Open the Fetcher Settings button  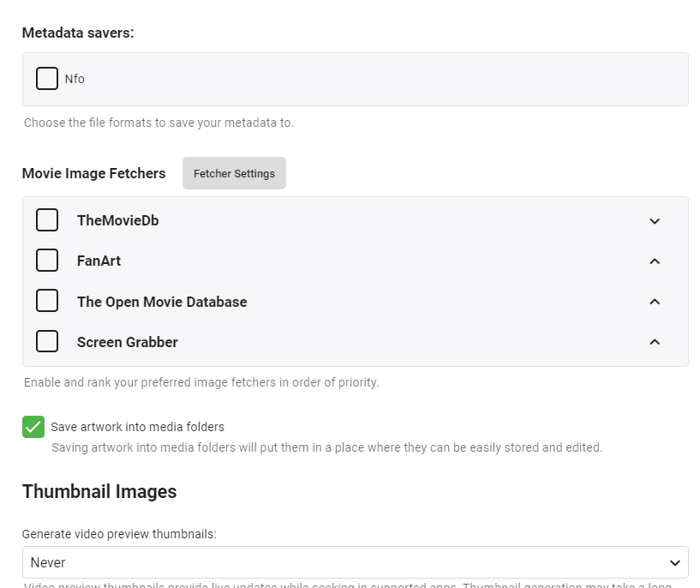tap(234, 173)
